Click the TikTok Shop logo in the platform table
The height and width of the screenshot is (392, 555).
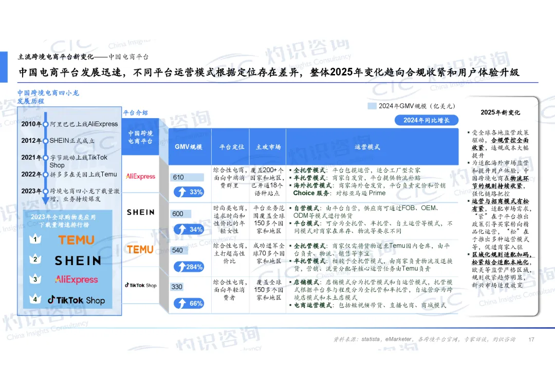click(140, 285)
